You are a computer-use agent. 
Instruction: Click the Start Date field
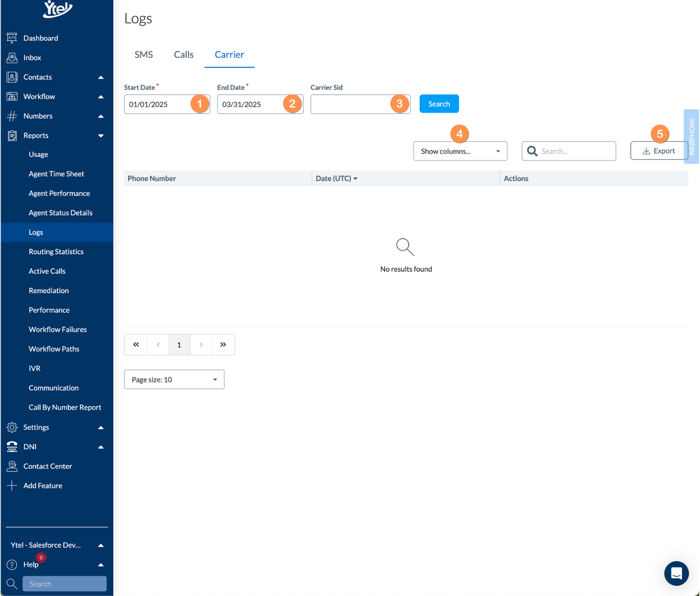pyautogui.click(x=167, y=104)
